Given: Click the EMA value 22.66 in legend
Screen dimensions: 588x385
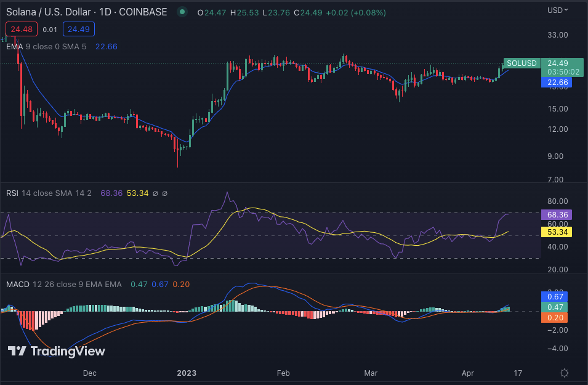Looking at the screenshot, I should point(106,47).
